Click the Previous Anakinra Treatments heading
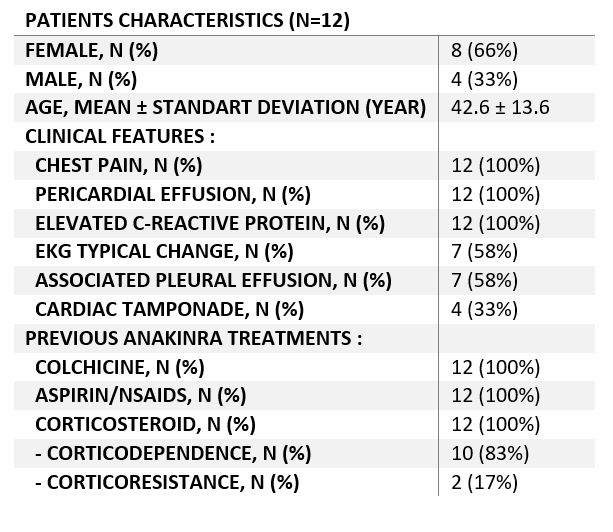Viewport: 613px width, 532px height. click(193, 338)
